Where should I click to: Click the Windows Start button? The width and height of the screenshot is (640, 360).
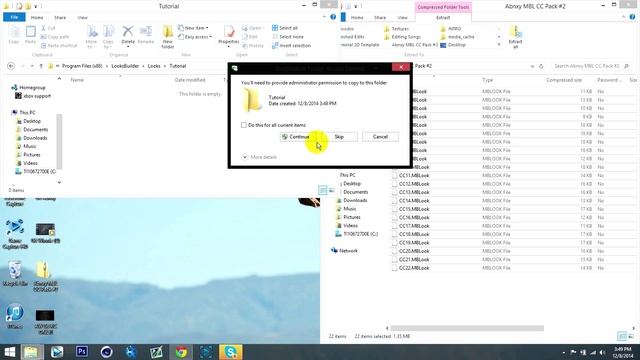9,351
